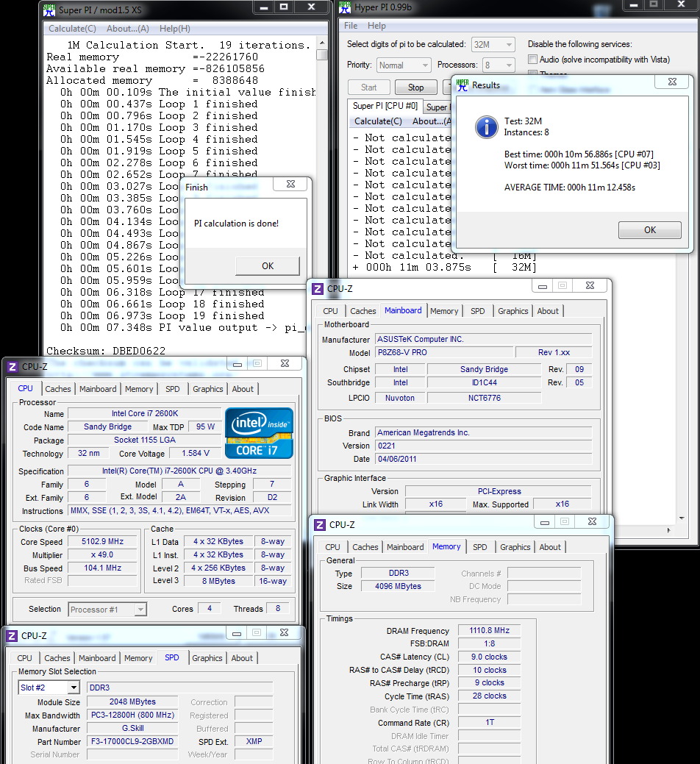Open Help menu in Hyper PI
This screenshot has width=700, height=764.
click(x=376, y=26)
